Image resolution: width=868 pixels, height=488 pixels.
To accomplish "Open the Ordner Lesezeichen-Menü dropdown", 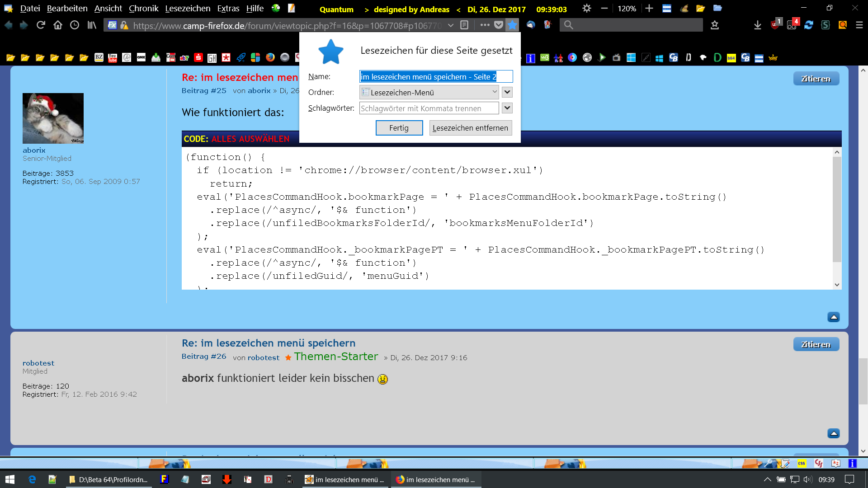I will pos(429,92).
